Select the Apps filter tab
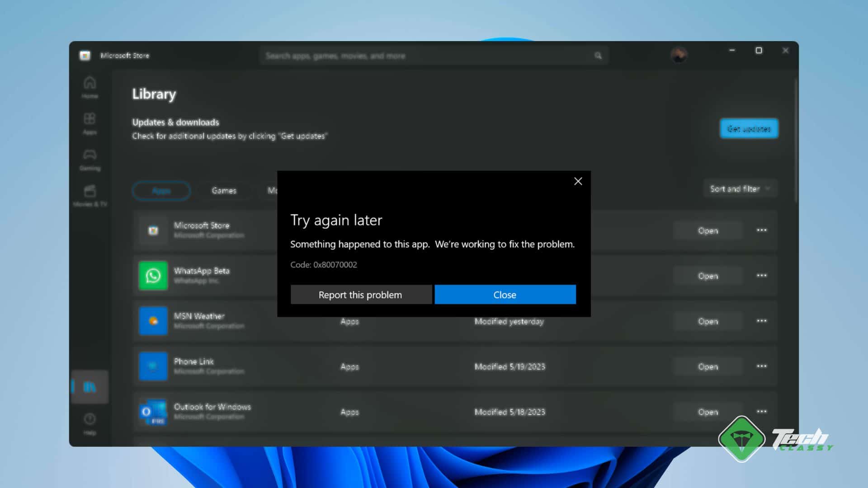 tap(161, 191)
